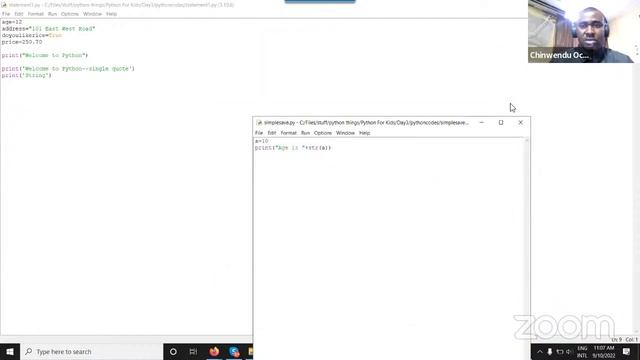Open Run menu in statement1.py window
This screenshot has width=640, height=360.
point(52,14)
